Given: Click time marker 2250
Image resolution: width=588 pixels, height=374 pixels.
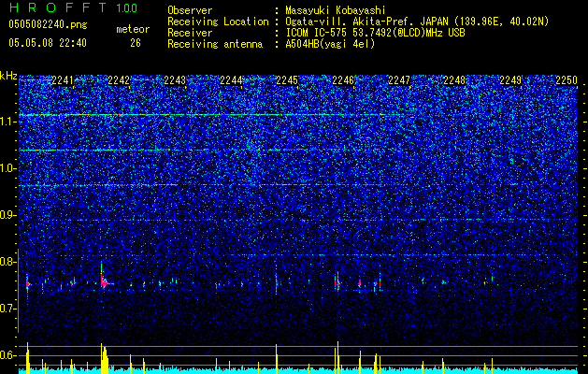Looking at the screenshot, I should (566, 80).
